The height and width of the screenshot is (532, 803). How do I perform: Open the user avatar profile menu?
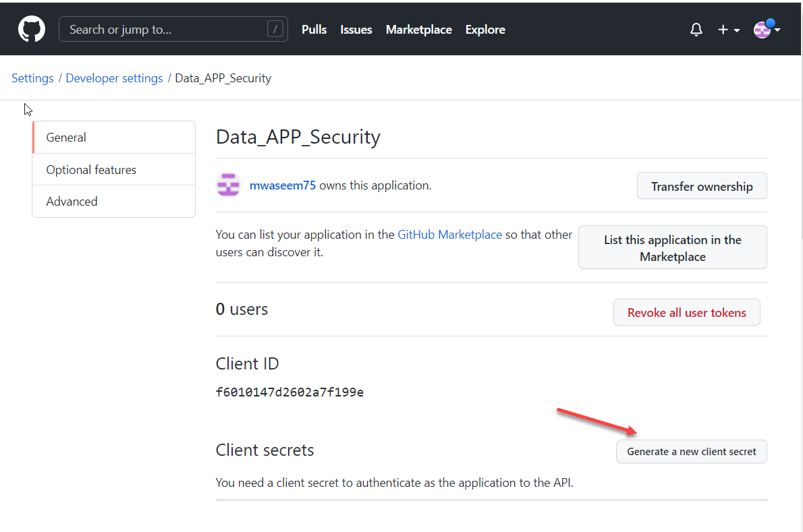767,30
